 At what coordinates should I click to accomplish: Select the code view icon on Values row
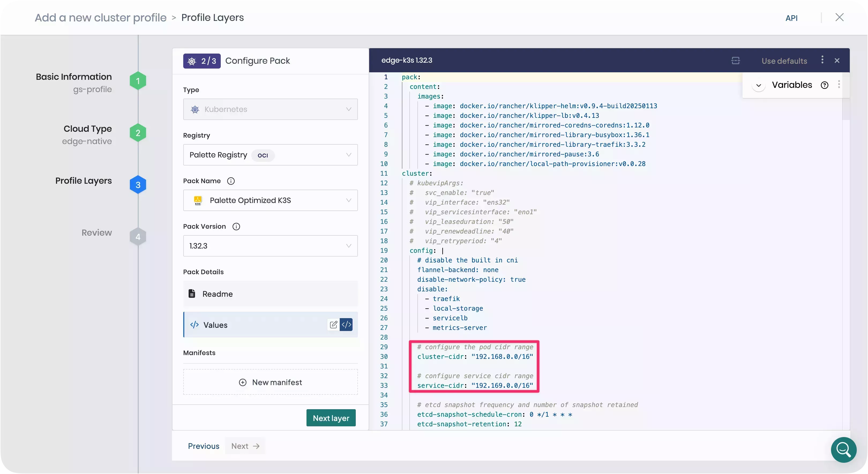346,324
